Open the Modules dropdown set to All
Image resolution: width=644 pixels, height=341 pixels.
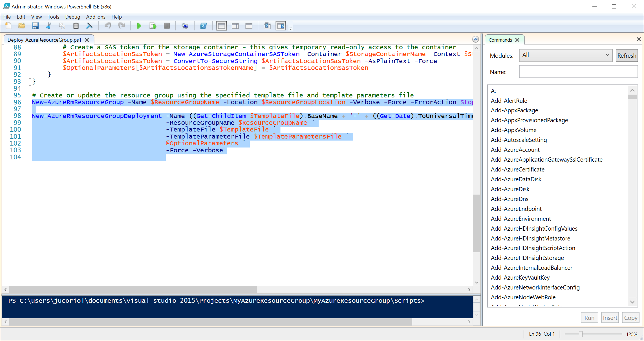(x=565, y=55)
